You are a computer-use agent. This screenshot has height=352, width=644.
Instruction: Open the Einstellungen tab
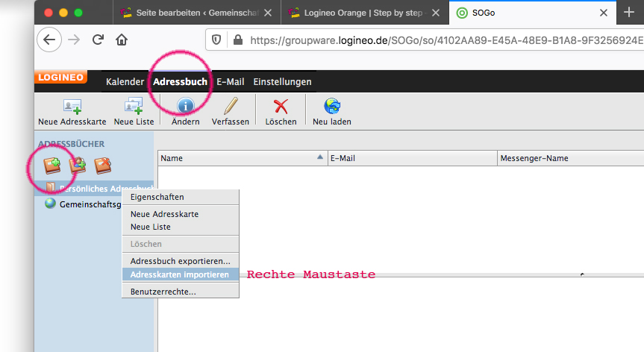coord(282,82)
